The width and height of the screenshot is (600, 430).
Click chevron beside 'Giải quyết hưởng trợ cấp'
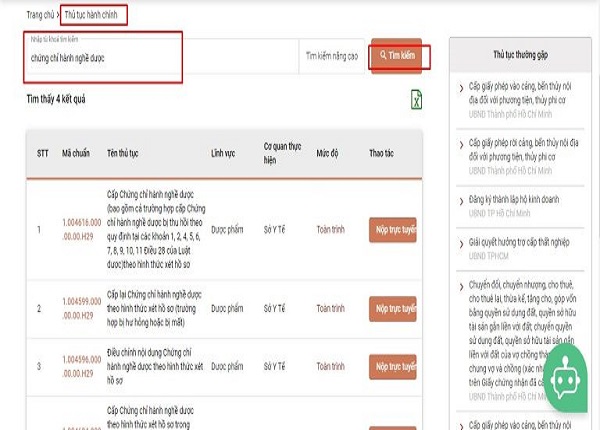[x=461, y=244]
